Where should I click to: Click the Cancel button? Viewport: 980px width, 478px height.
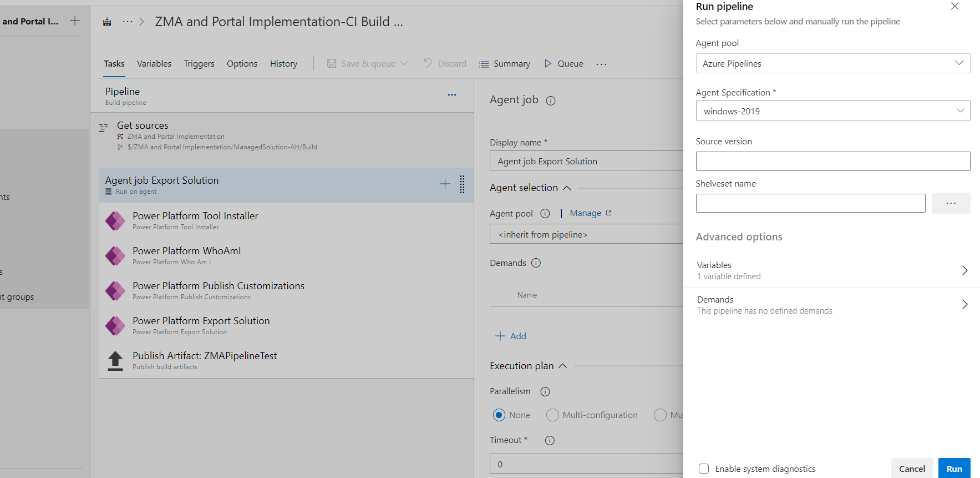click(912, 469)
